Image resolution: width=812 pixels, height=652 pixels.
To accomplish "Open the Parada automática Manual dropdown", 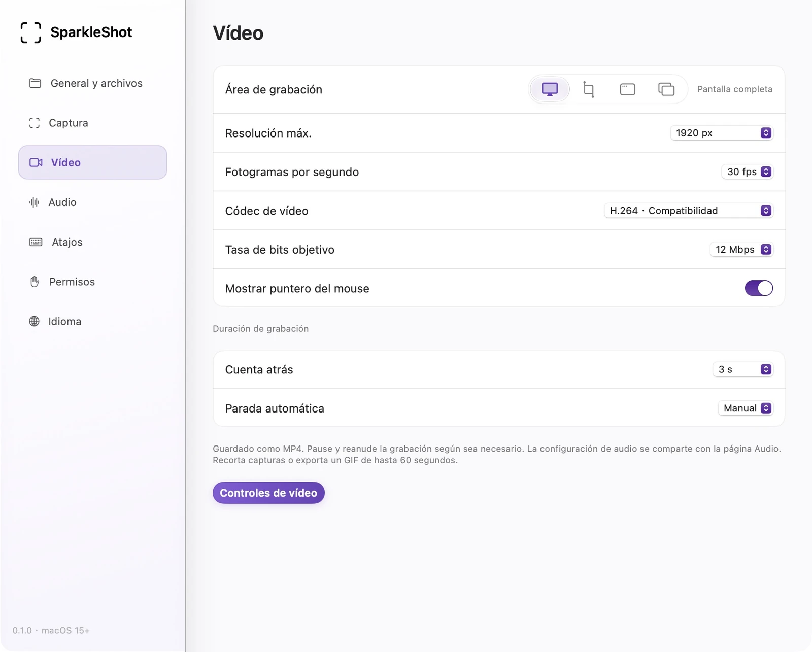I will point(746,408).
